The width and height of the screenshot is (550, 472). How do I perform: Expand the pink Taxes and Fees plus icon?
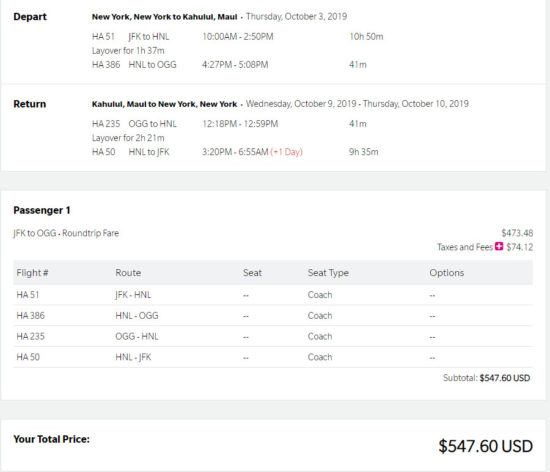pyautogui.click(x=499, y=247)
